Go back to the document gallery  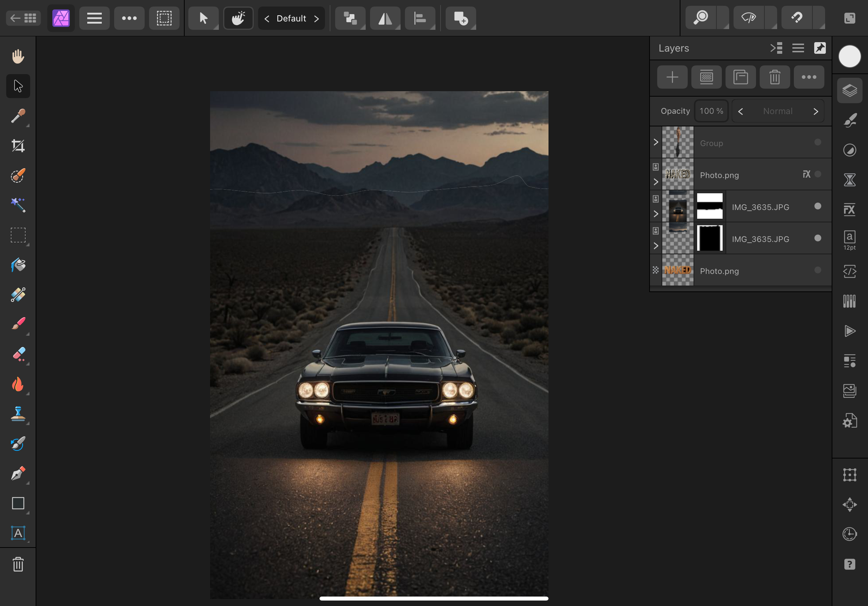pos(23,18)
